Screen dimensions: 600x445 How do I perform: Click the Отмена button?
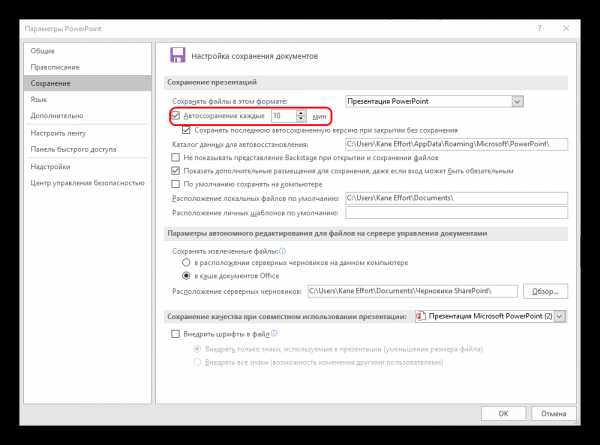tap(553, 414)
